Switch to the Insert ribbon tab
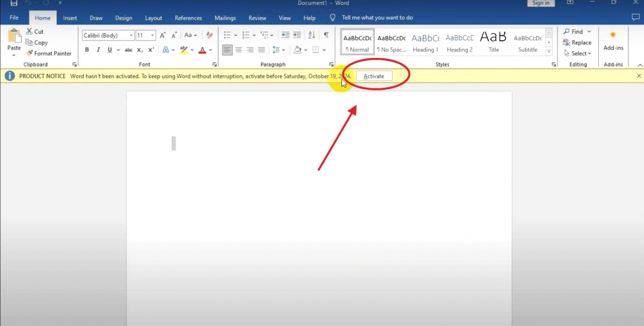This screenshot has height=326, width=644. [70, 18]
